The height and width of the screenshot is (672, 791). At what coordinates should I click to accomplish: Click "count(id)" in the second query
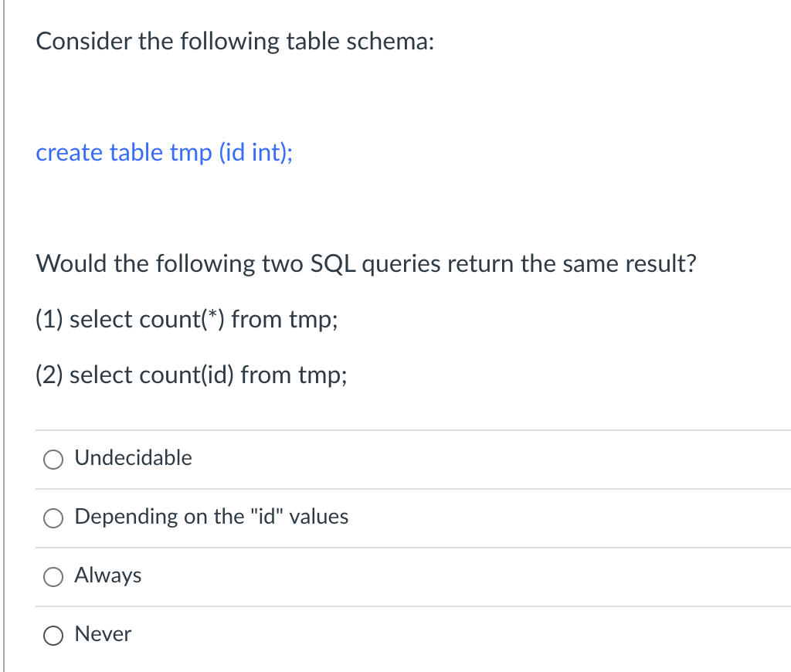click(187, 375)
